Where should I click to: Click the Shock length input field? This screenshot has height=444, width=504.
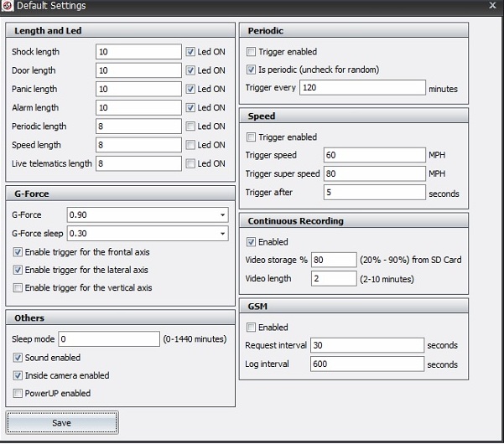(x=138, y=52)
